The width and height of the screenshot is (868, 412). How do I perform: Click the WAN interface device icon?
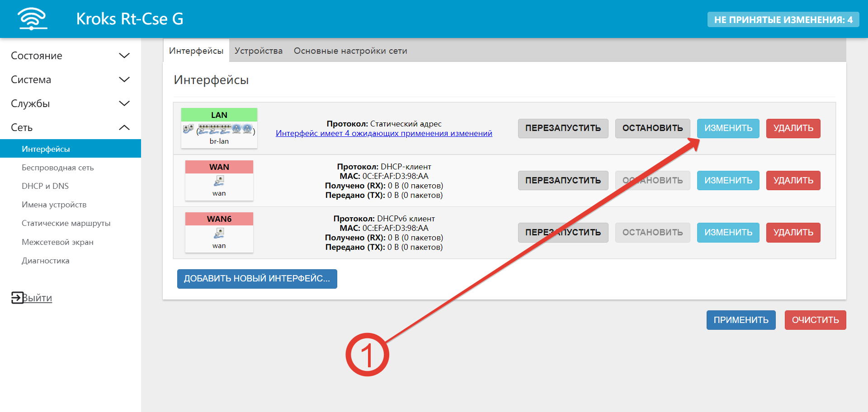pyautogui.click(x=219, y=181)
